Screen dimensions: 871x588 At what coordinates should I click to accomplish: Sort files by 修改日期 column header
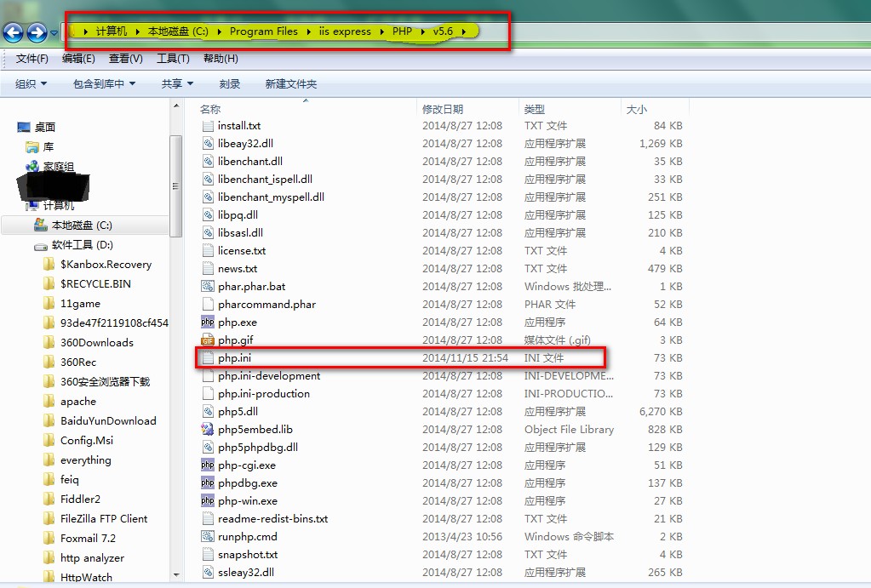443,109
